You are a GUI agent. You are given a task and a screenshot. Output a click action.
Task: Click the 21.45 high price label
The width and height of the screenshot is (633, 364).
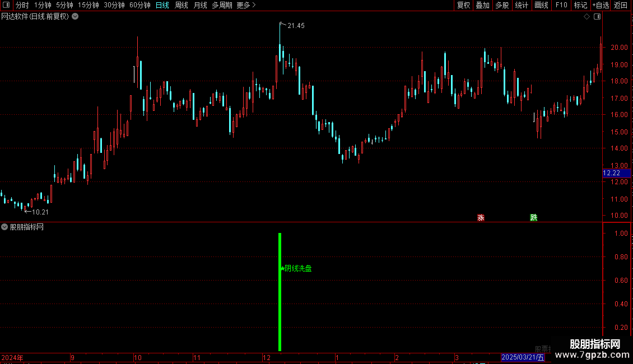pos(296,26)
